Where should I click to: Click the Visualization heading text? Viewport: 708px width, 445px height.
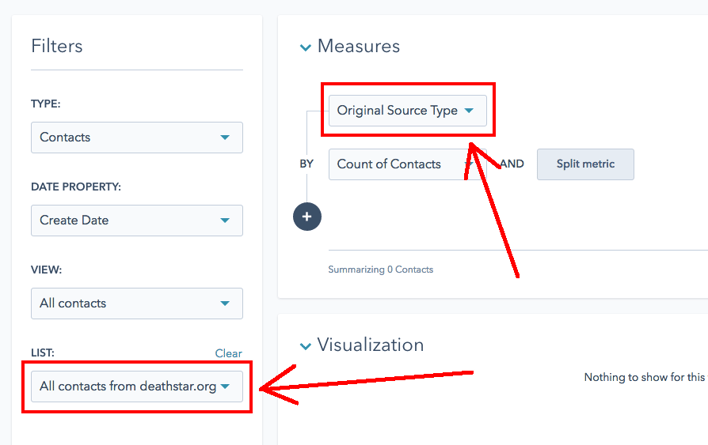point(370,345)
